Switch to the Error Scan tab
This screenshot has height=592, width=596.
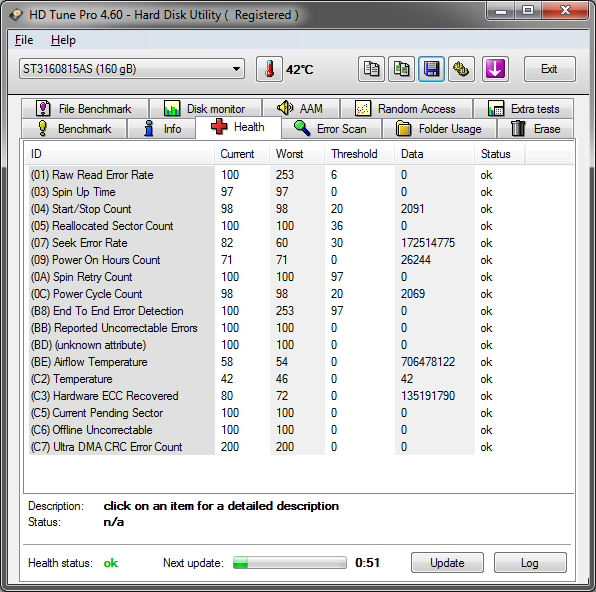click(x=331, y=129)
